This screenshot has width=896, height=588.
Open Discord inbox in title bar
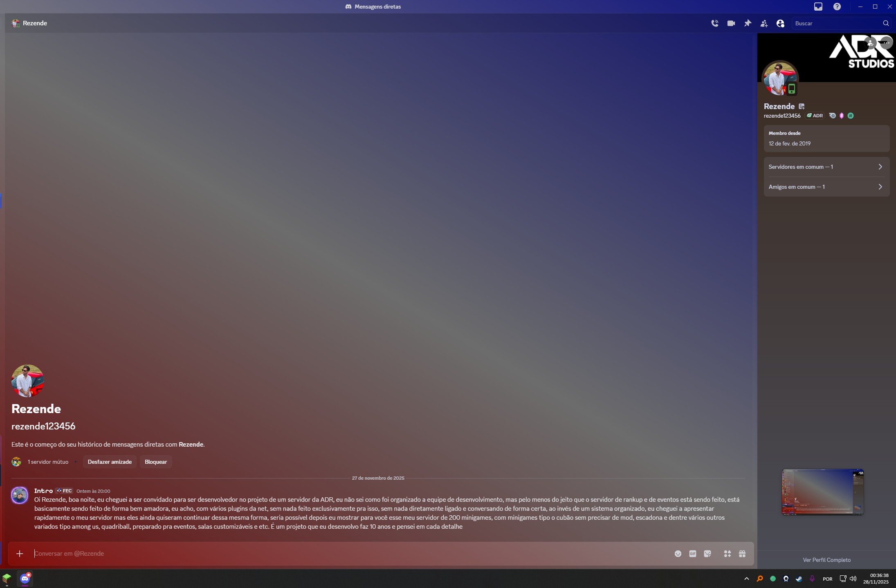[818, 7]
